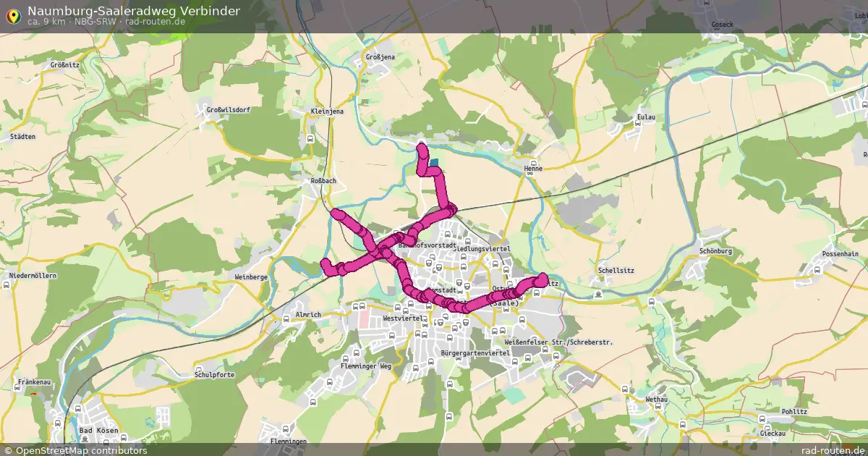Click the bus stop icon below Kleinjena

[310, 138]
